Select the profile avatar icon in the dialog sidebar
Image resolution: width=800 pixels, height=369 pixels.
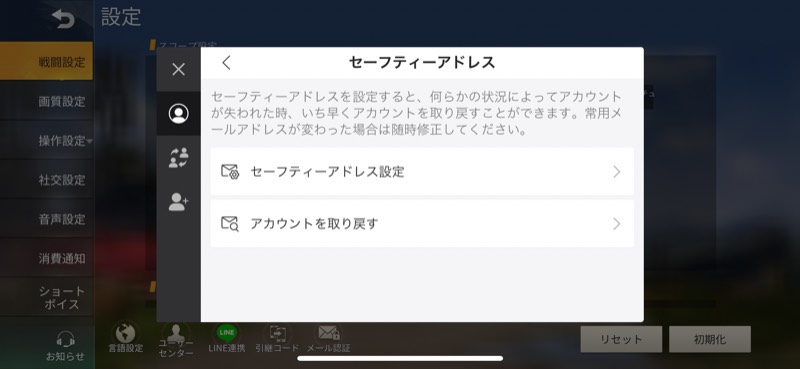point(179,113)
